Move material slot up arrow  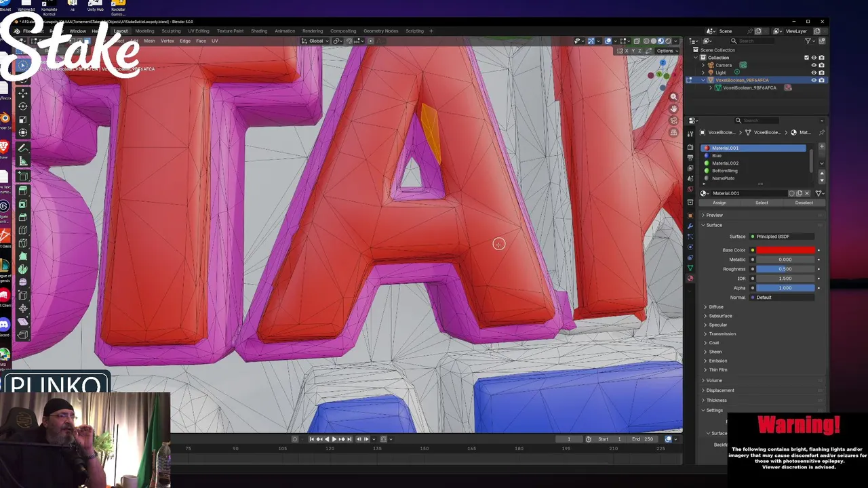tap(822, 174)
